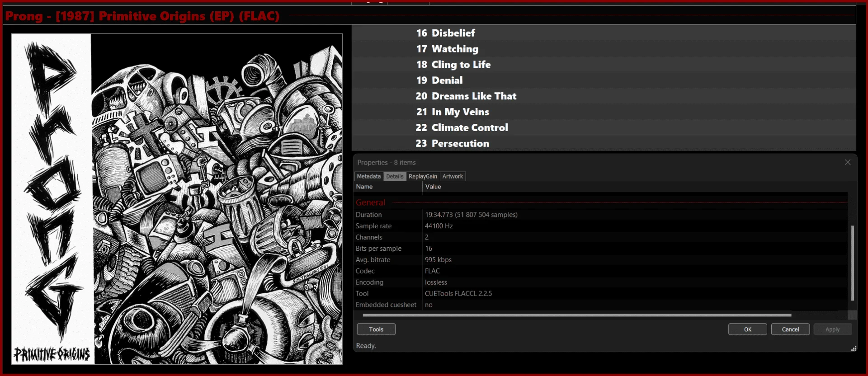The width and height of the screenshot is (868, 376).
Task: Select the Channels row
Action: tap(601, 237)
